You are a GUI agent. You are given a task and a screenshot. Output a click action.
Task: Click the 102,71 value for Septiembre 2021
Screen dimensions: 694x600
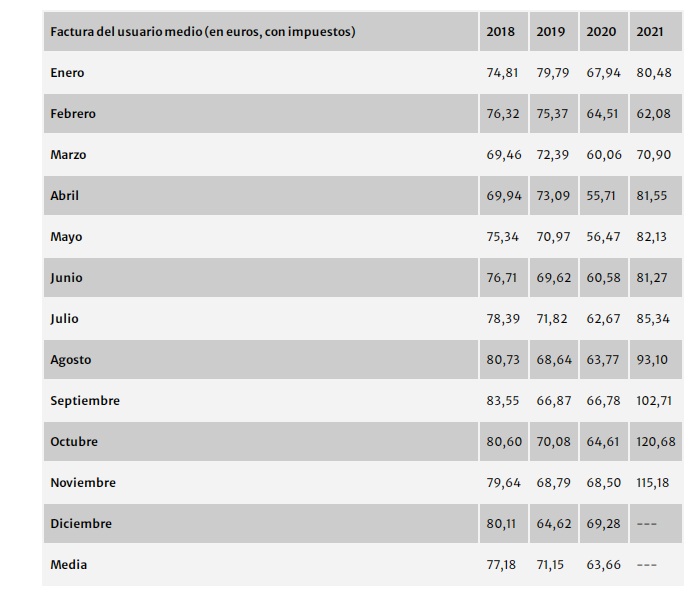(653, 401)
